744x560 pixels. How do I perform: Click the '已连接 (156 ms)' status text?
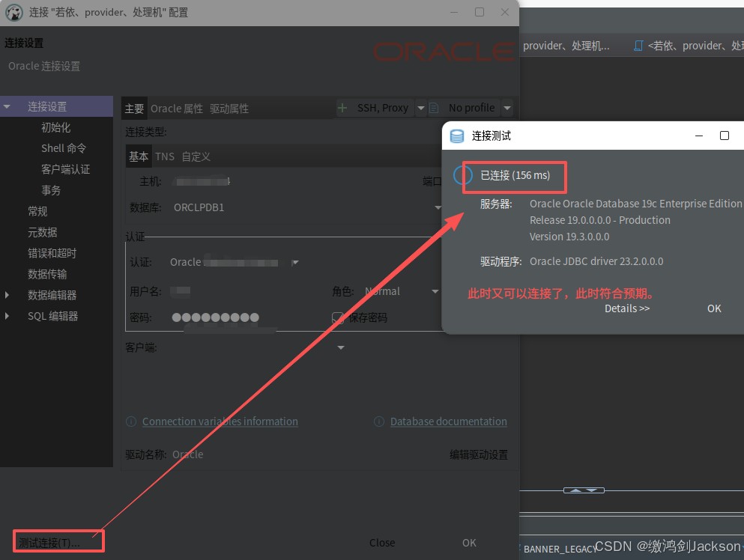[x=515, y=175]
